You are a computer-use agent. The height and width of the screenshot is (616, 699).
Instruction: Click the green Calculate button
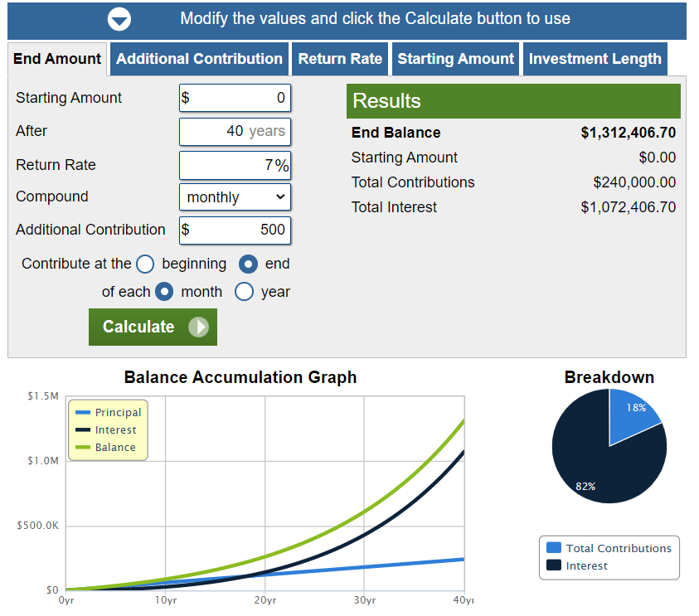(x=153, y=327)
